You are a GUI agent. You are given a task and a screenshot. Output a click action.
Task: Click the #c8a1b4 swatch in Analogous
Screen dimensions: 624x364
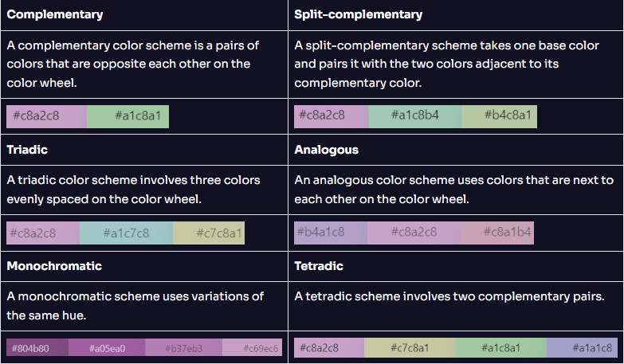[x=497, y=233]
